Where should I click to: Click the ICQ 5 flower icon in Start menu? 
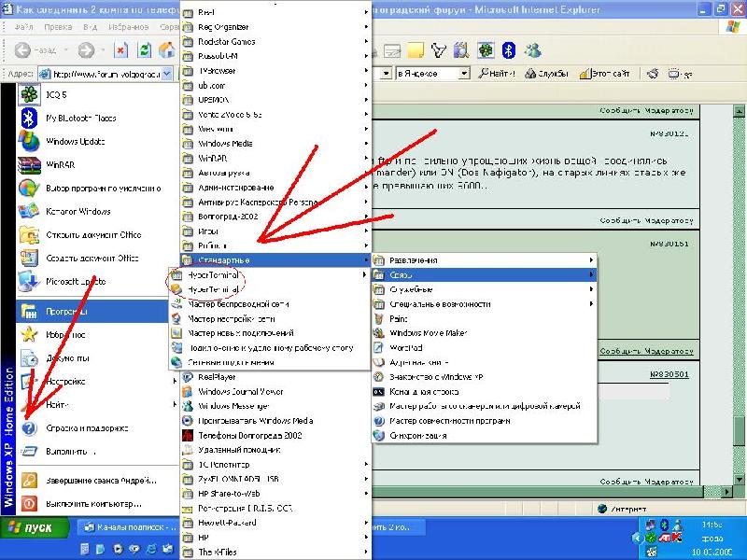tap(29, 94)
